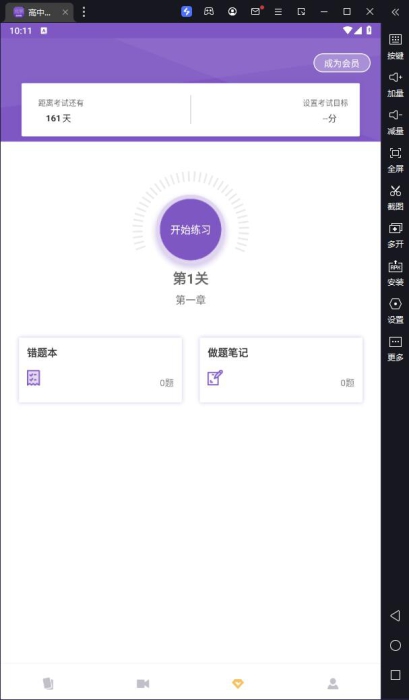Open the hamburger menu in title bar

278,12
